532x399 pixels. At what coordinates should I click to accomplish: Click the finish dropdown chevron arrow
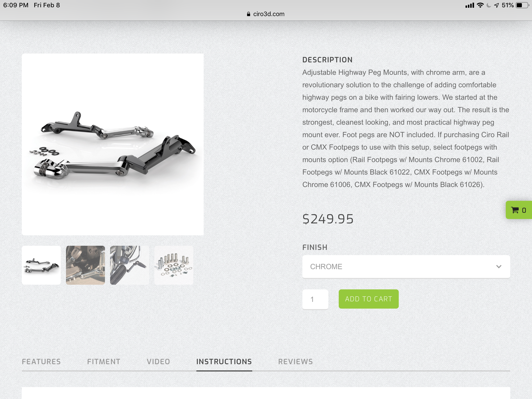(499, 267)
